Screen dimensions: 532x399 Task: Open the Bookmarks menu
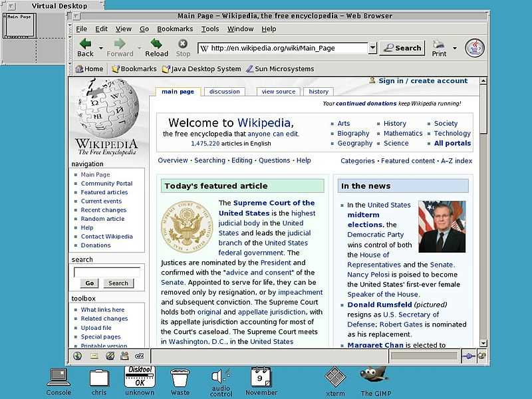[175, 29]
